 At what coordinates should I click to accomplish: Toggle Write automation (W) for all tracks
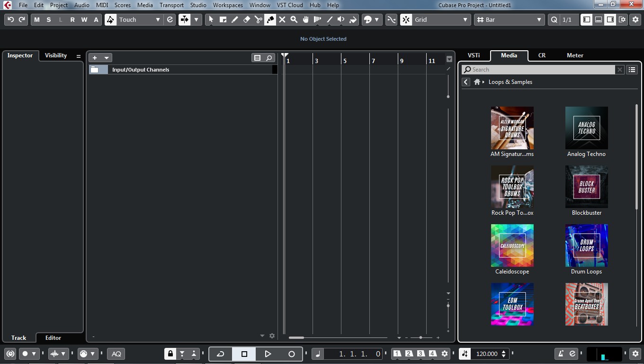(x=84, y=19)
